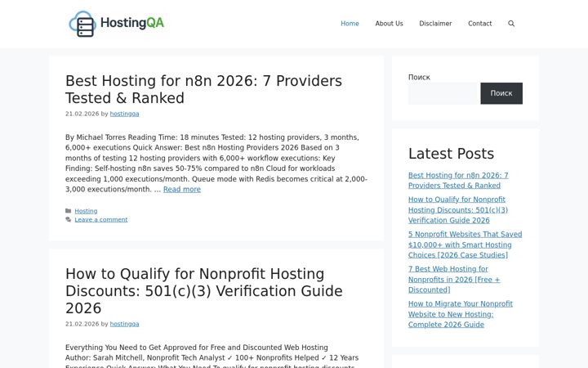
Task: Open post title How to Qualify for Nonprofit Hosting Discounts
Action: click(x=204, y=291)
